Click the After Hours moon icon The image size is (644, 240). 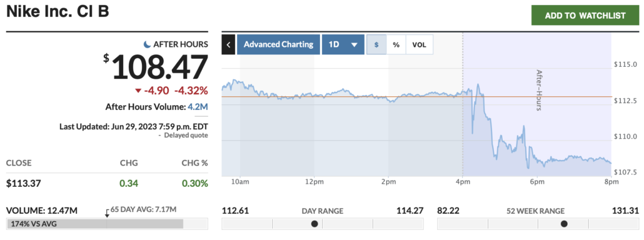147,44
